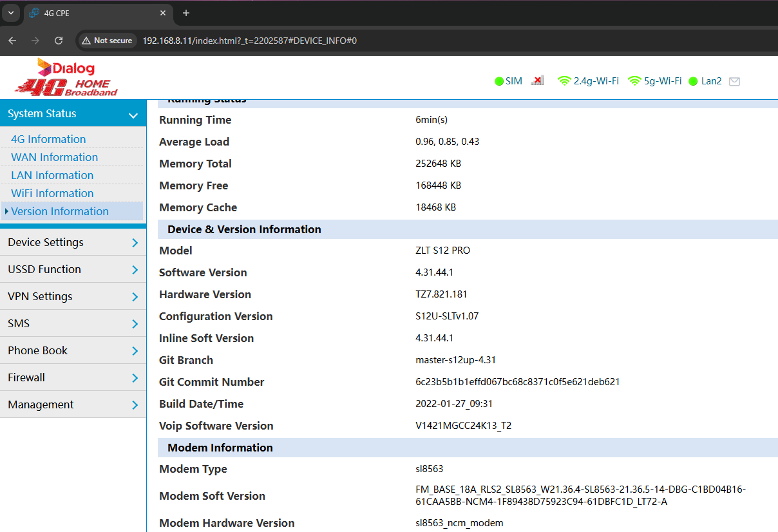Open the SMS envelope icon in header
This screenshot has height=532, width=778.
[734, 81]
